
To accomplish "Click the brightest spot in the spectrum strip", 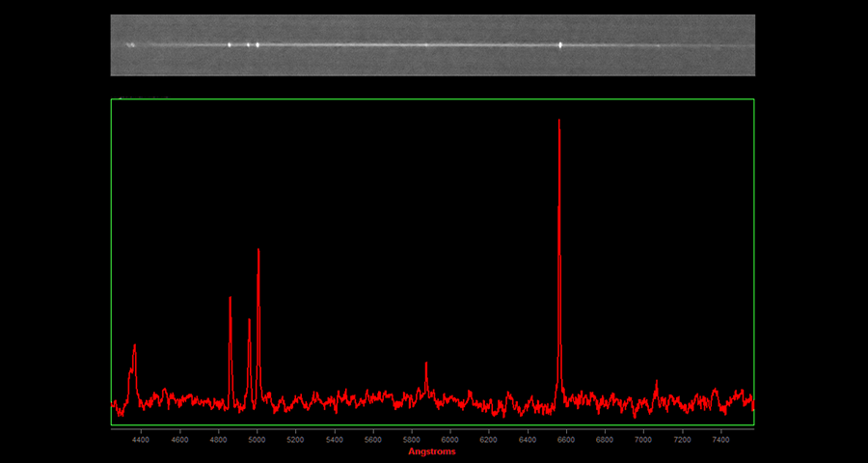I will (x=560, y=44).
